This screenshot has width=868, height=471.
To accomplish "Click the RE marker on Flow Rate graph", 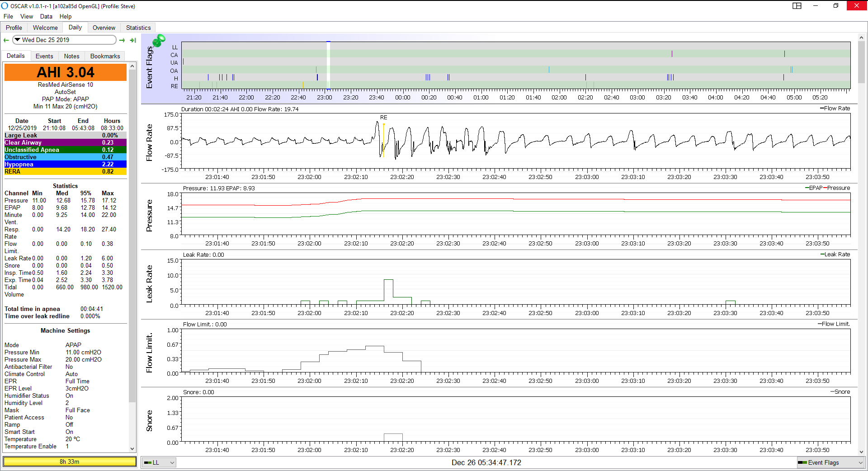I will coord(383,118).
